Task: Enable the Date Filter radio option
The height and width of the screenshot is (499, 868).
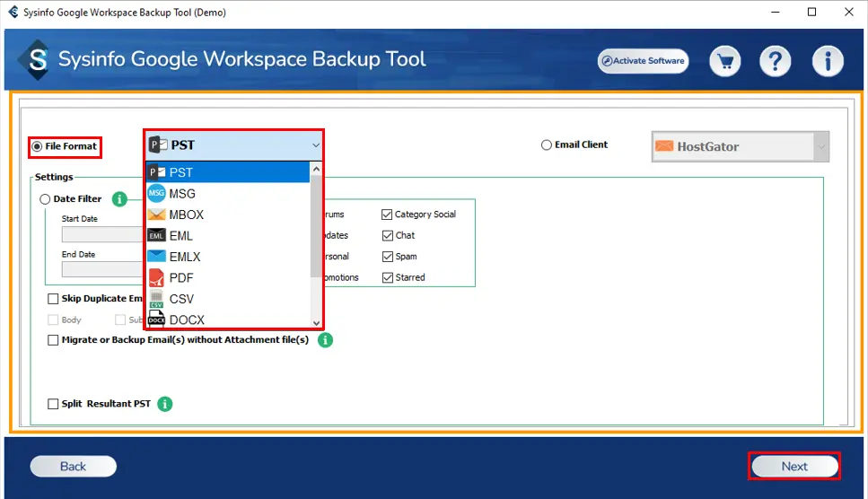Action: (x=46, y=199)
